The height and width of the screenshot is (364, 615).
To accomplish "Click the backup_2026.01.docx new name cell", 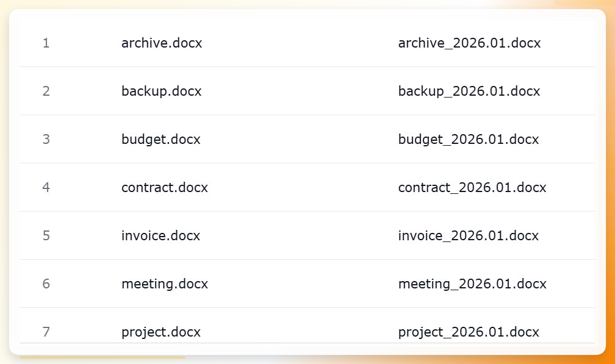I will [469, 91].
